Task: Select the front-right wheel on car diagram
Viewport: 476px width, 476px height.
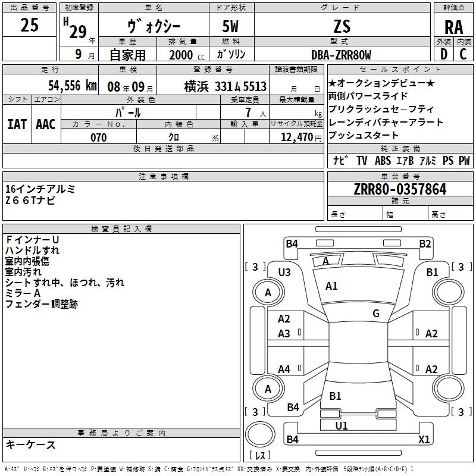Action: [448, 292]
